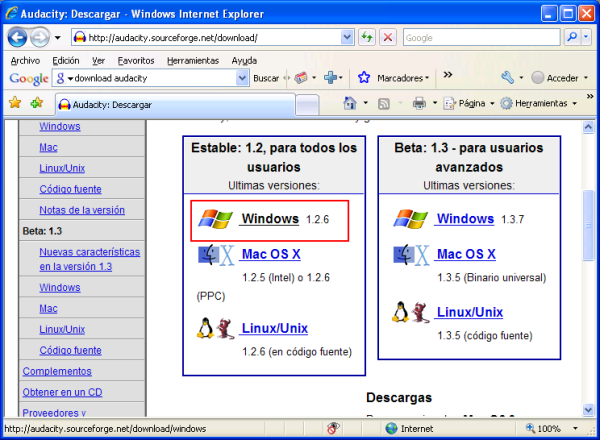This screenshot has width=600, height=440.
Task: Click the vertical scrollbar down arrow
Action: click(x=588, y=410)
